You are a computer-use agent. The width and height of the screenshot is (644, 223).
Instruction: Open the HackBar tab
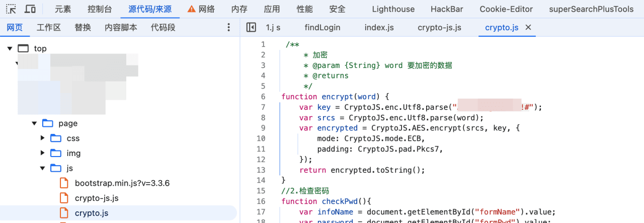(x=447, y=9)
